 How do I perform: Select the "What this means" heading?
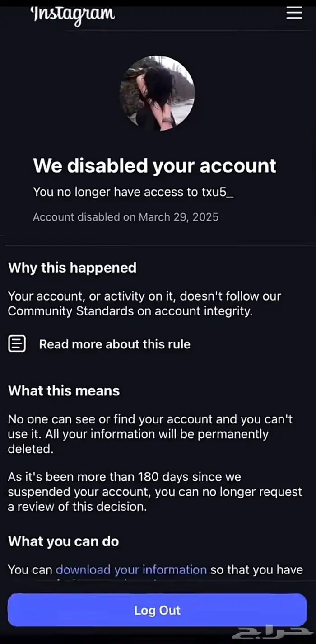pos(64,390)
